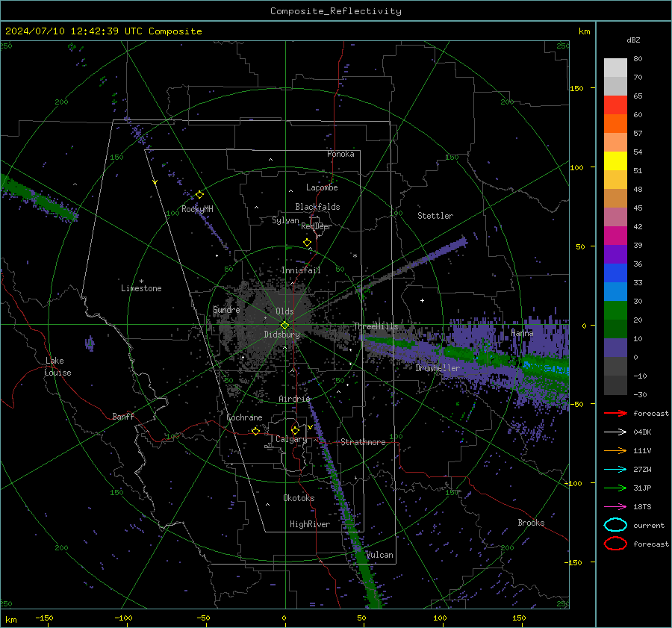Click the dBZ legend heading
This screenshot has width=672, height=628.
(x=633, y=40)
